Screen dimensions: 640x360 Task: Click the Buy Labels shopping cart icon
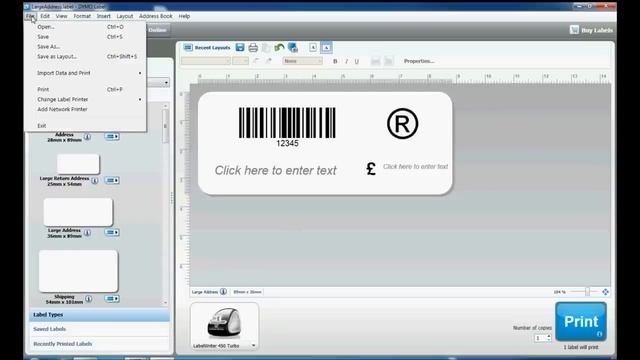(x=574, y=29)
